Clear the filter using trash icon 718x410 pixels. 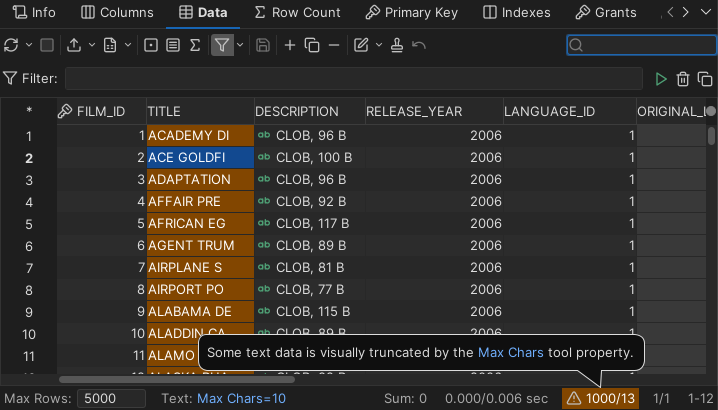(683, 79)
